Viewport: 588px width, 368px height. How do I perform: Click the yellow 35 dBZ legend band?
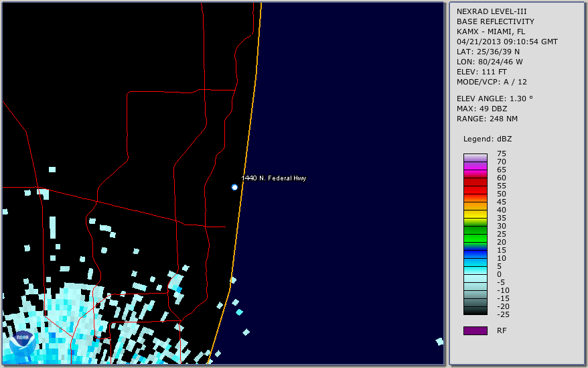coord(475,214)
